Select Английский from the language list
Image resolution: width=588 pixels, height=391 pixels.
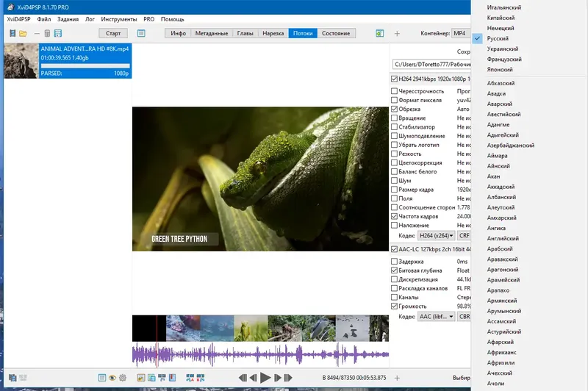click(503, 238)
